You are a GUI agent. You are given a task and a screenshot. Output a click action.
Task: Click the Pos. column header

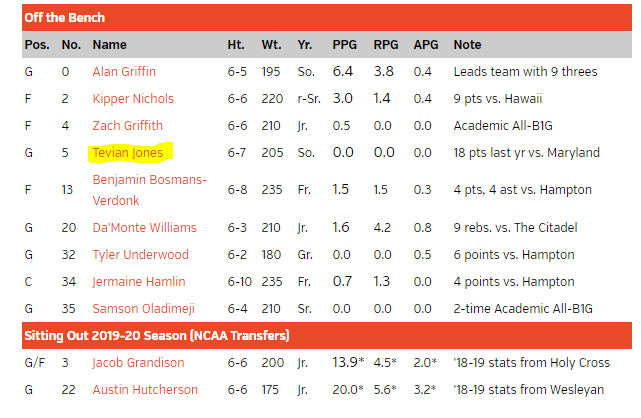[37, 45]
